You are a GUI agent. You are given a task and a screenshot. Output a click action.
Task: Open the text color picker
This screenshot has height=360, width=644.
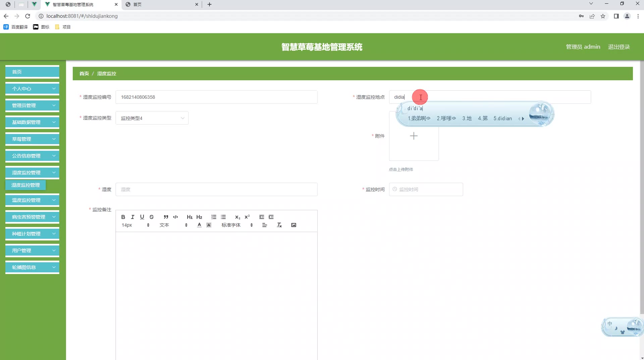(199, 225)
